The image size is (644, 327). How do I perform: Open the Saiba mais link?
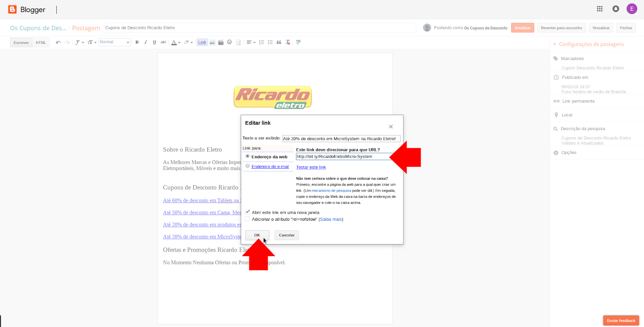pos(331,219)
